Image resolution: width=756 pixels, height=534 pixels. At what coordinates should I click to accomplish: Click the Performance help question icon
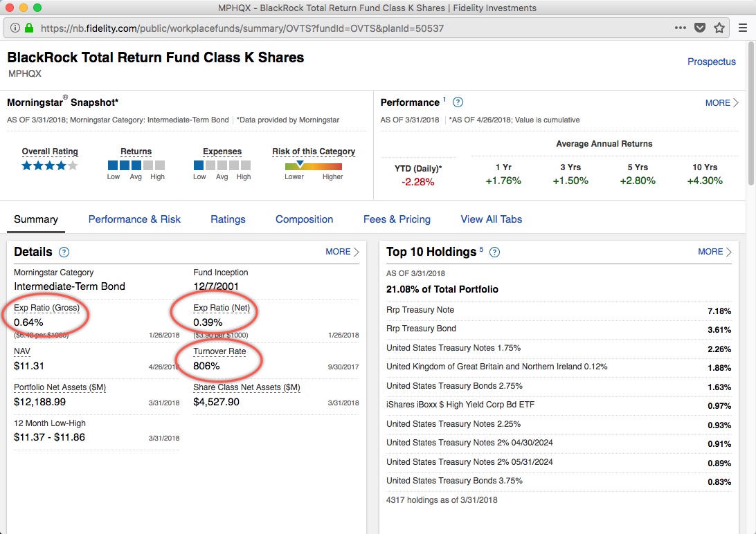tap(458, 102)
